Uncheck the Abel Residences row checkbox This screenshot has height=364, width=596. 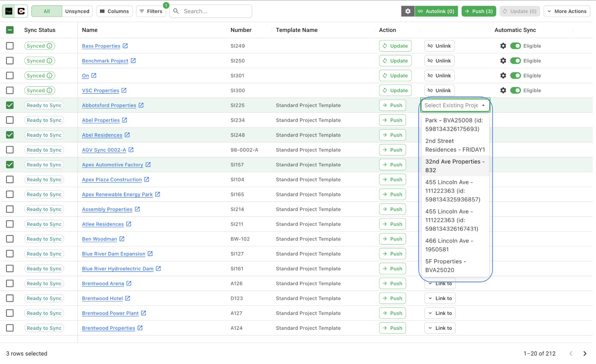[x=10, y=135]
